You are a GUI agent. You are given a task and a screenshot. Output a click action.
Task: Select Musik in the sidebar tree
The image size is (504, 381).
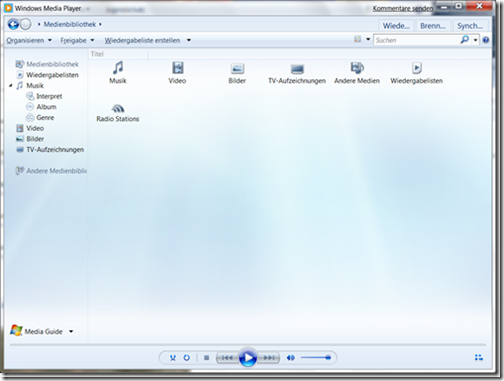(x=30, y=85)
